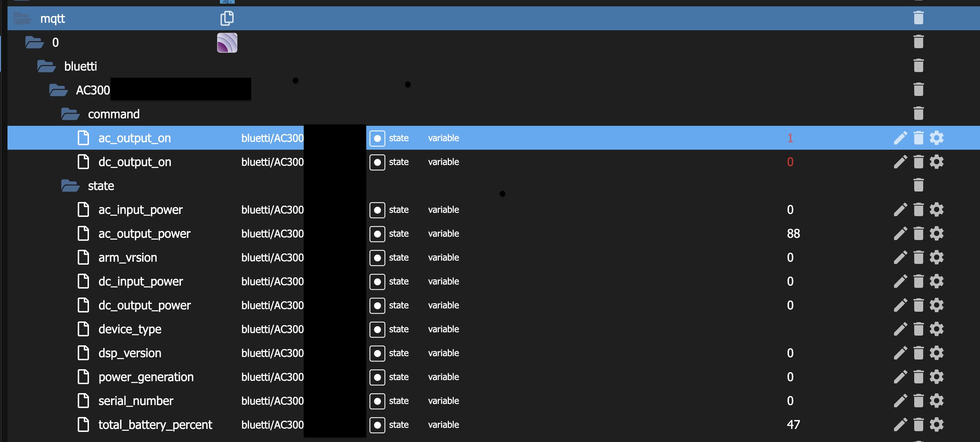Delete the bluetti folder with trash icon
The image size is (980, 442).
(918, 66)
